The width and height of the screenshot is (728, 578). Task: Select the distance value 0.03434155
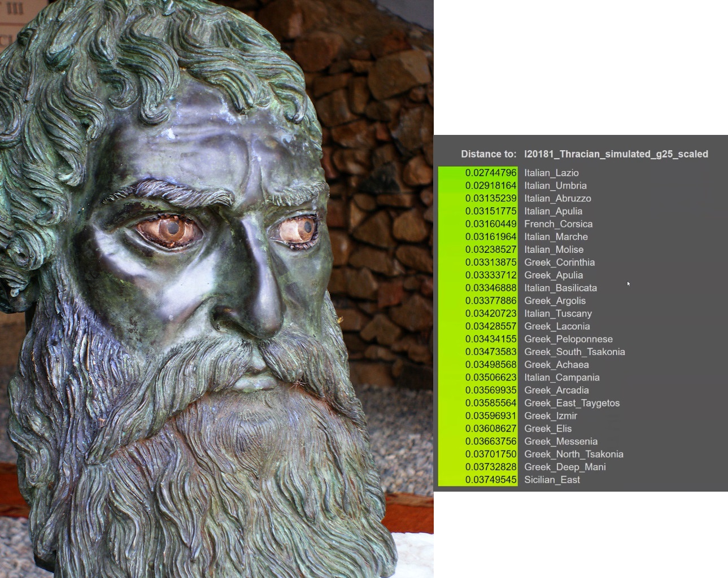(x=491, y=339)
